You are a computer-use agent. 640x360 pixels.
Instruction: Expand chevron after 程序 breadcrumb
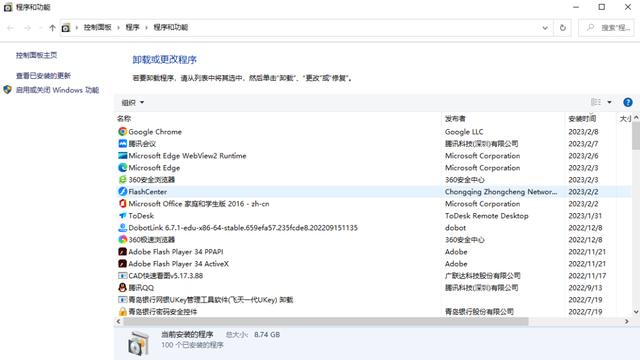[x=147, y=28]
